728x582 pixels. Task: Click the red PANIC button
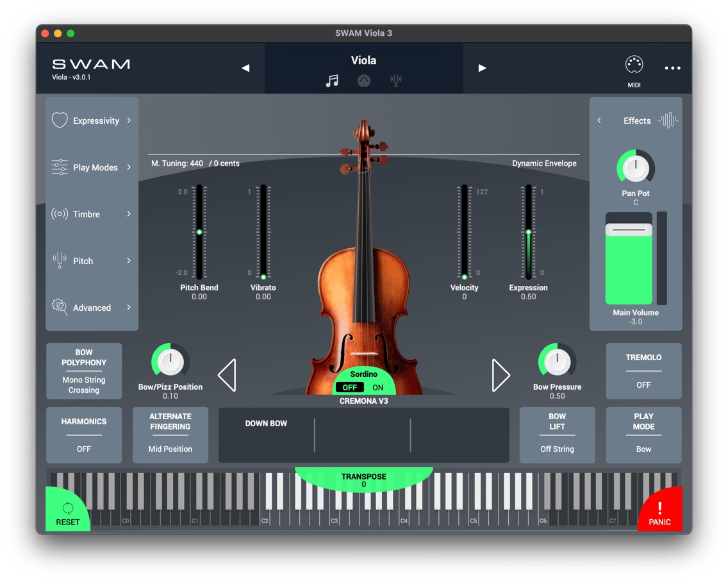coord(661,510)
